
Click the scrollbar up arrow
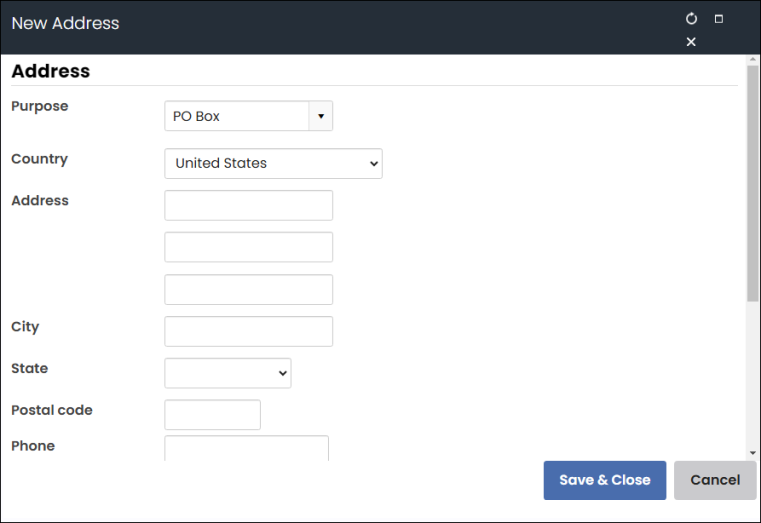coord(753,61)
